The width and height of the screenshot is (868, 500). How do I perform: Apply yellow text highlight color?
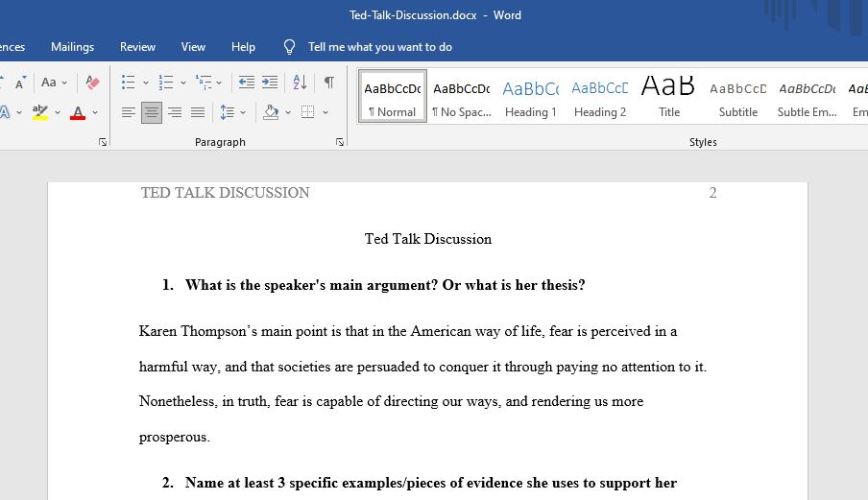pos(40,112)
